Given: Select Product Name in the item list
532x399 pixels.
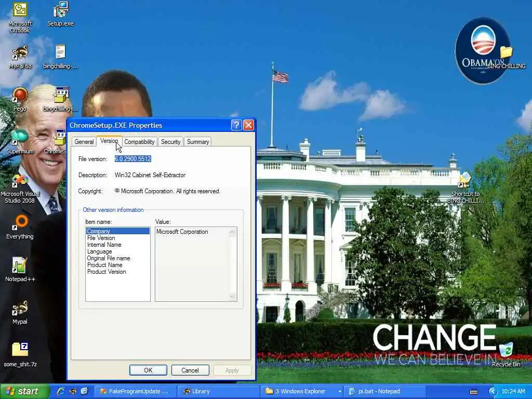Looking at the screenshot, I should pos(117,265).
